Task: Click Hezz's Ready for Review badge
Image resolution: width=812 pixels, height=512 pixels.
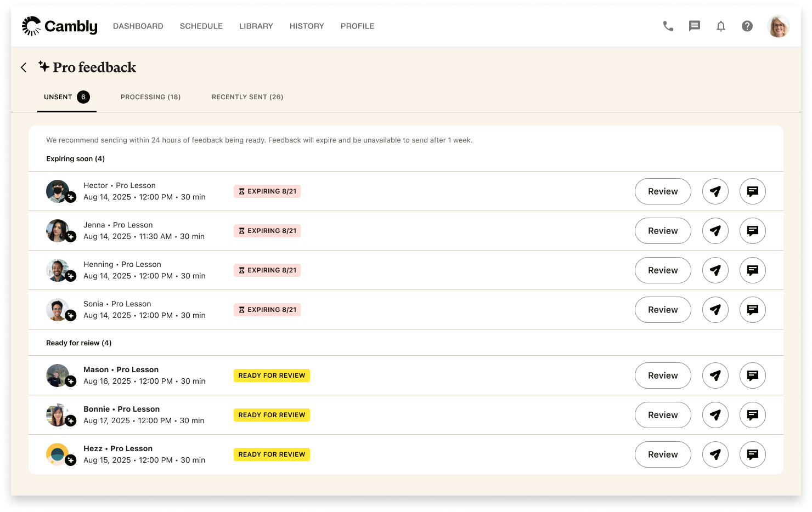Action: click(x=272, y=454)
